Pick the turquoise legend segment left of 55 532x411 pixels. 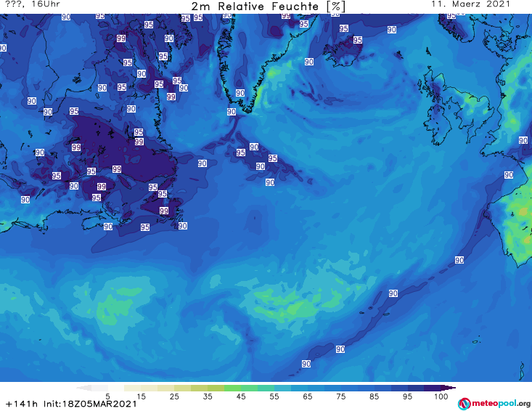point(266,388)
